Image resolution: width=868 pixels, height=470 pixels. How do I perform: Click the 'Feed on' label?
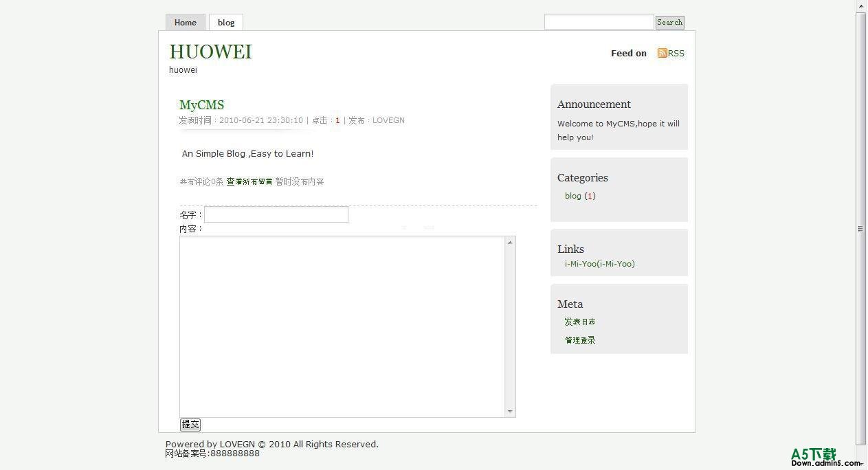point(629,53)
